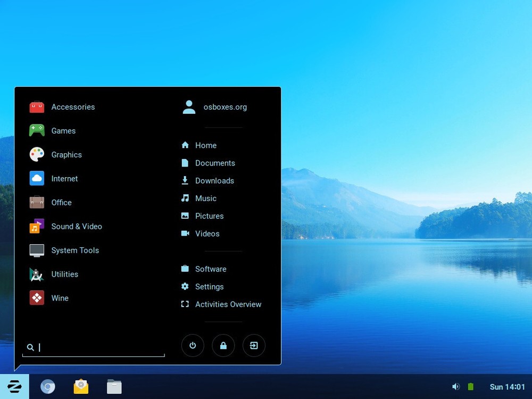The width and height of the screenshot is (532, 399).
Task: Click the volume icon in the system tray
Action: 456,386
